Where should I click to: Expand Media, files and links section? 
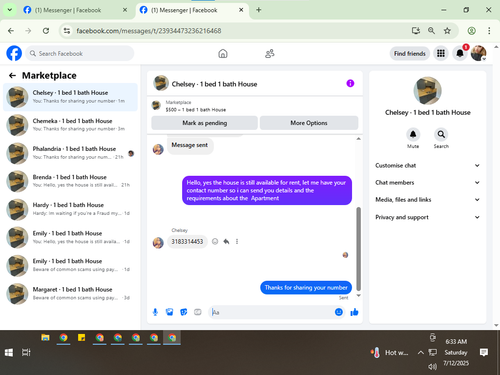(x=427, y=200)
